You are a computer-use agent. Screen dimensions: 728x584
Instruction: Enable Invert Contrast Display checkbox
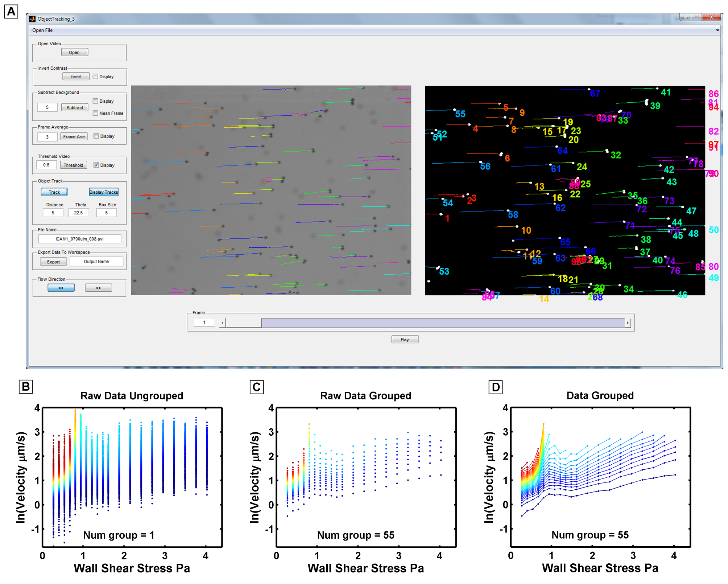95,77
